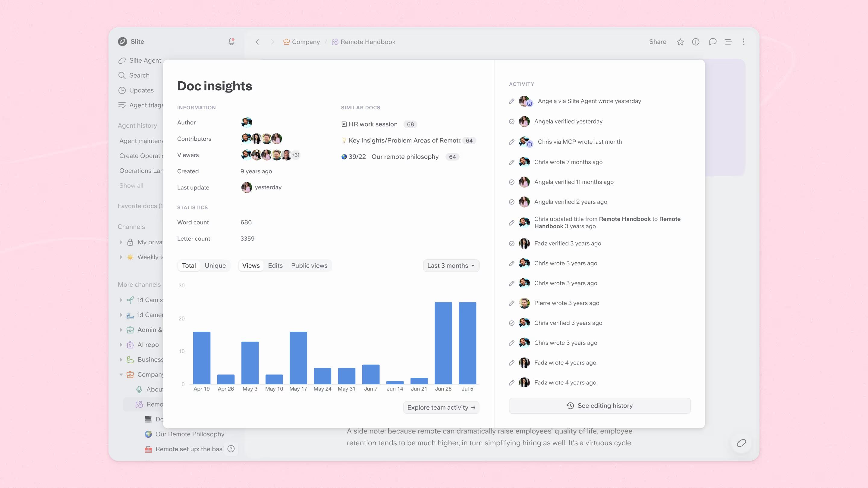Click pencil icon beside Chris wrote 7 months ago
Screen dimensions: 868x488
click(x=511, y=162)
